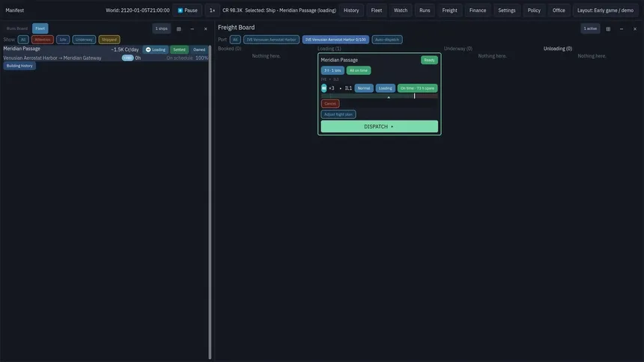Toggle the Attention ship filter
The width and height of the screenshot is (644, 362).
pos(42,40)
